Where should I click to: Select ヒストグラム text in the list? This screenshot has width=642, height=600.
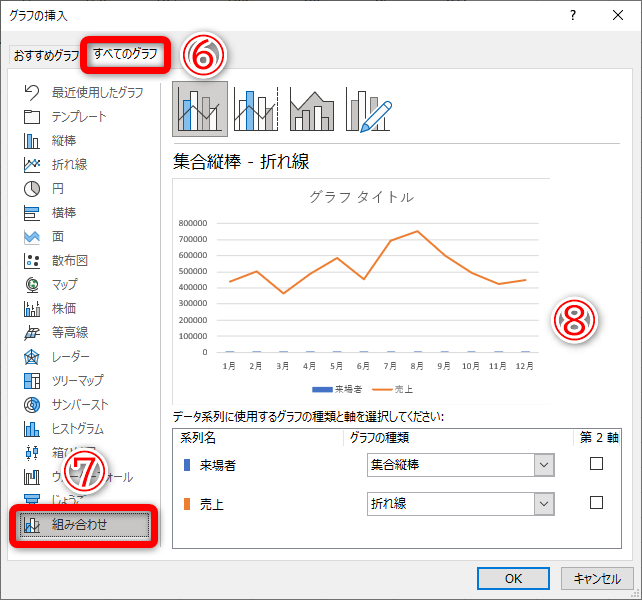click(78, 429)
